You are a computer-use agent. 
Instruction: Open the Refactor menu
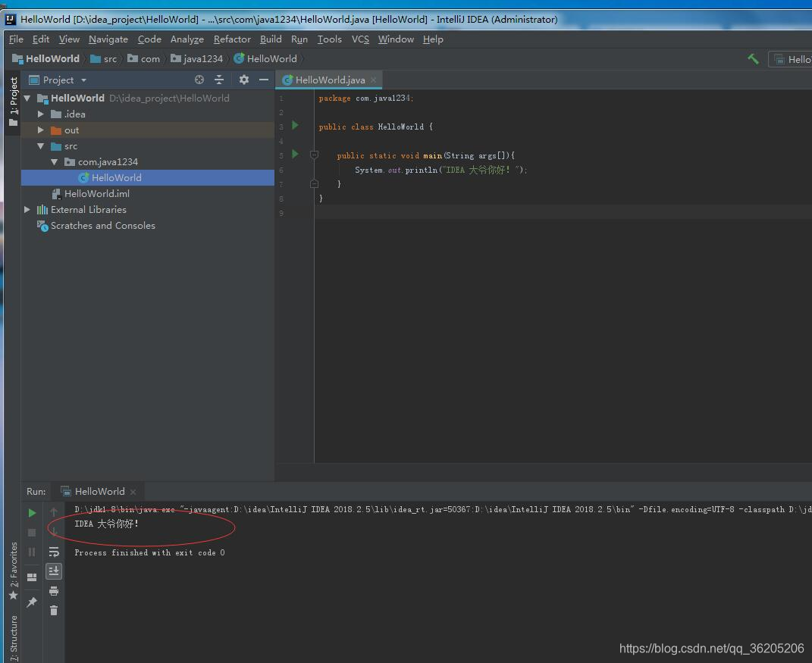pos(232,39)
